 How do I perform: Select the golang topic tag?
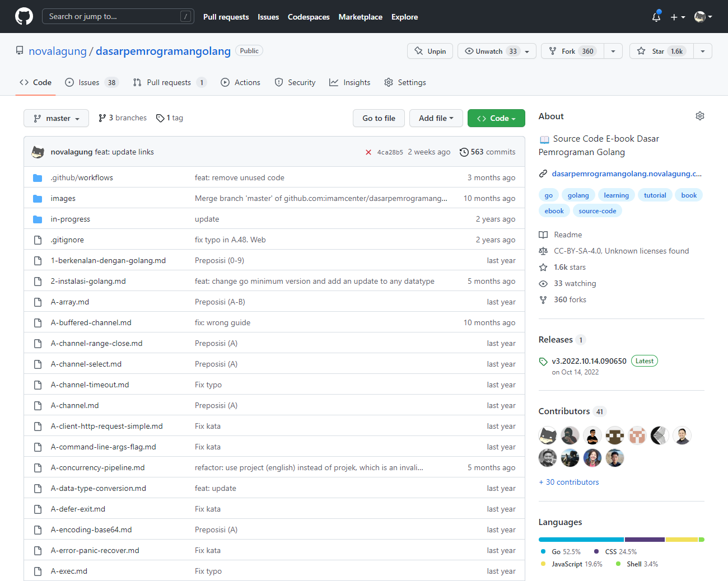(x=578, y=195)
